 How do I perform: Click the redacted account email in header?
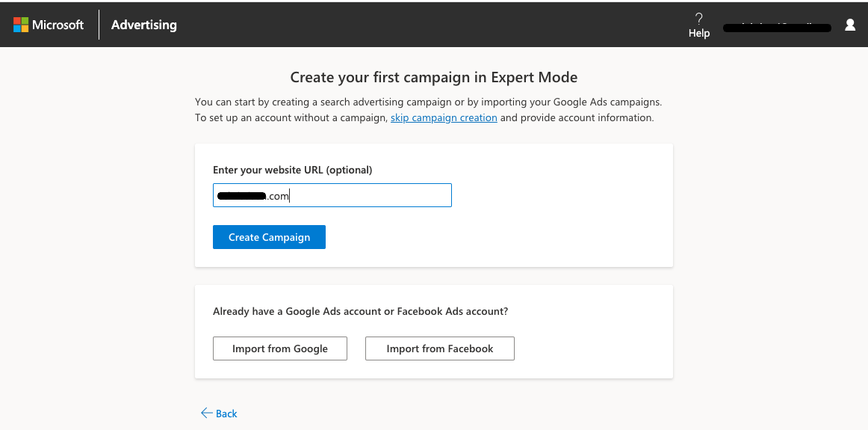777,27
